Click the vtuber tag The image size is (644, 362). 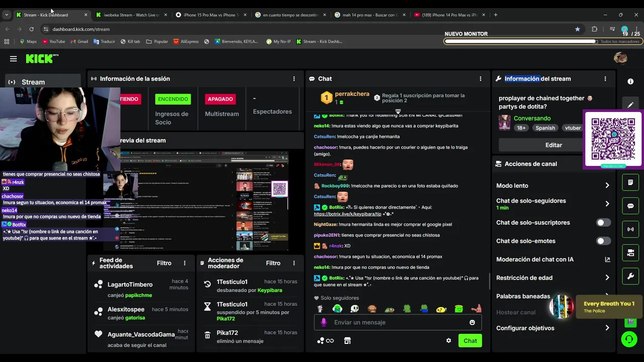(573, 128)
